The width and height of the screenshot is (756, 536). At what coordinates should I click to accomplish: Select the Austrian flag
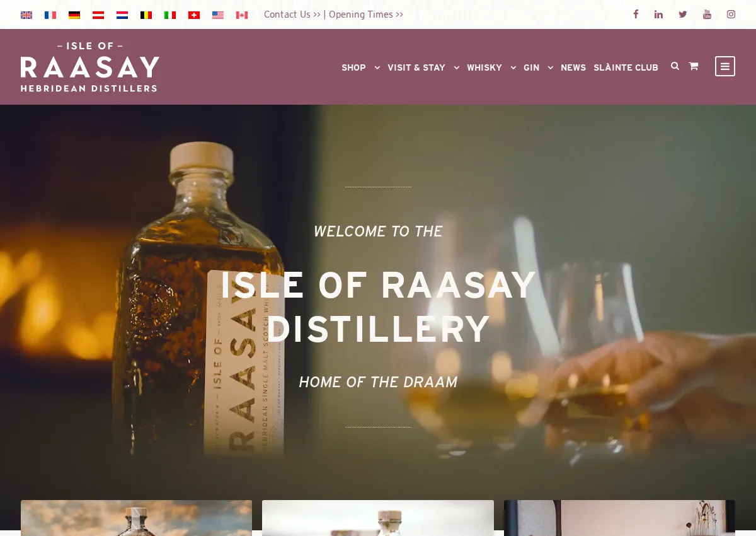coord(98,15)
